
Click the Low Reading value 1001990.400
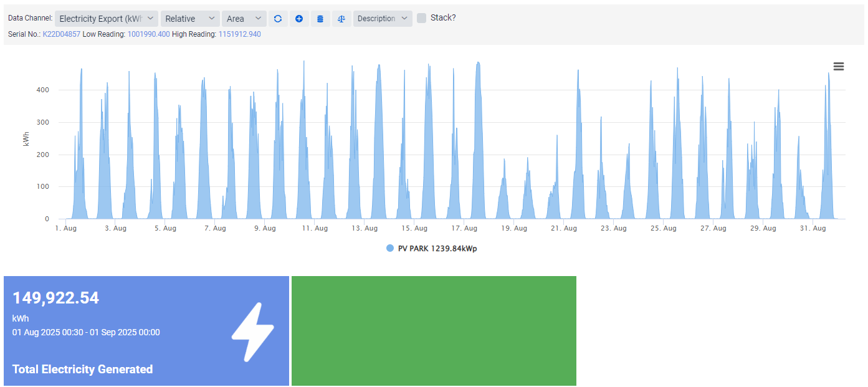click(x=148, y=34)
